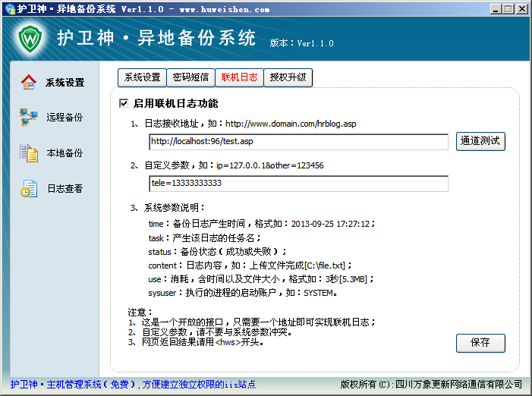Toggle the 启用联机日志功能 checkbox
The image size is (532, 396).
124,103
